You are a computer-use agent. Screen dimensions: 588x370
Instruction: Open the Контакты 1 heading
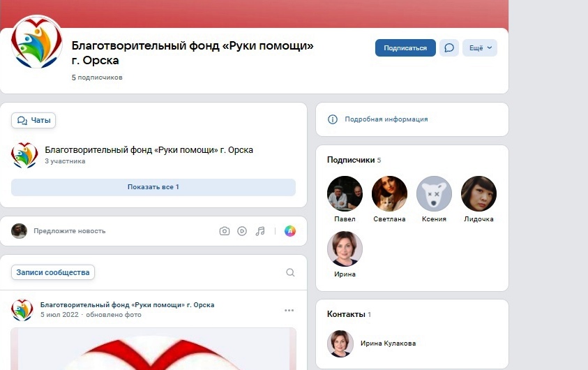point(349,314)
